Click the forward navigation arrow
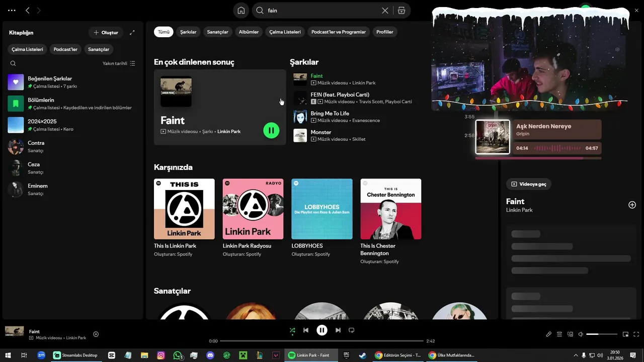Screen dimensions: 644x362 click(39, 10)
